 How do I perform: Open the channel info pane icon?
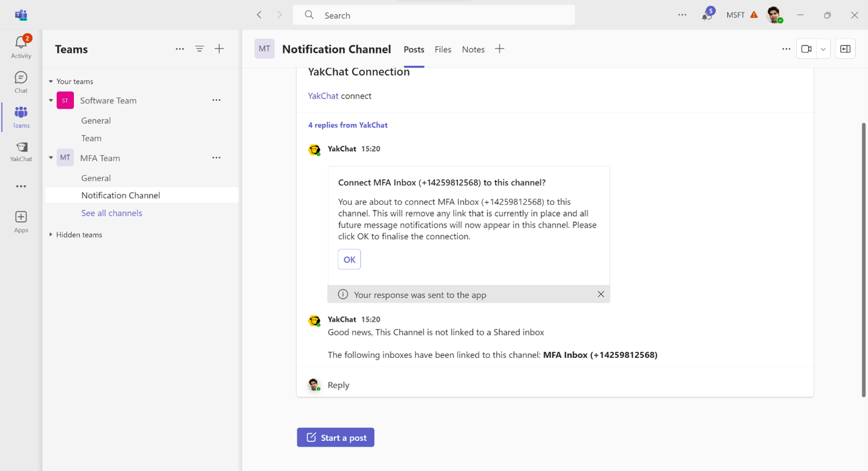845,49
